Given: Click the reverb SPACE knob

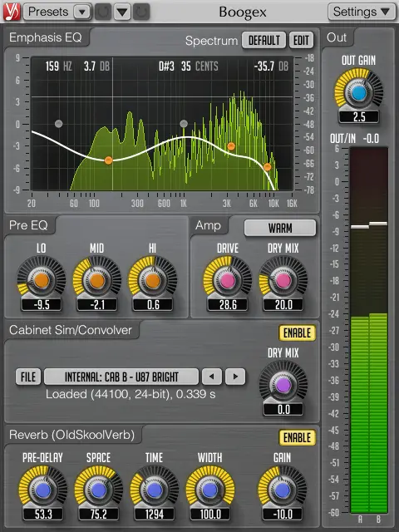Looking at the screenshot, I should [x=98, y=490].
